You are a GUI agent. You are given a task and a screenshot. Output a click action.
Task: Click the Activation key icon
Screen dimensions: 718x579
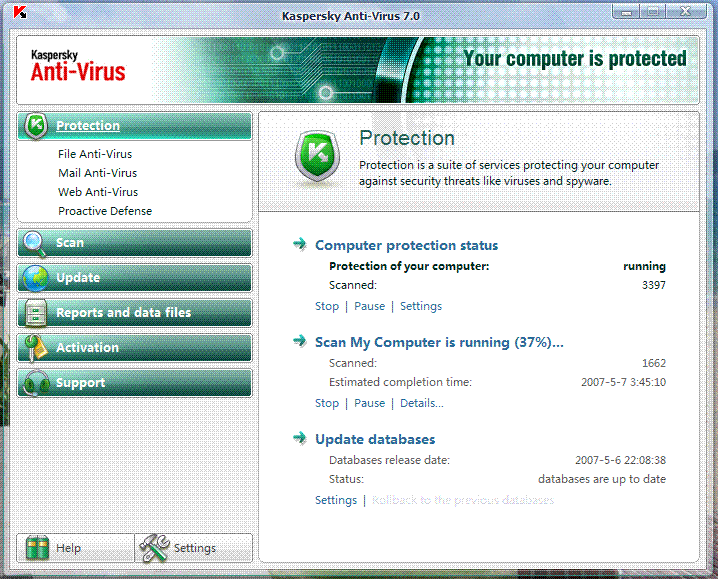[36, 348]
